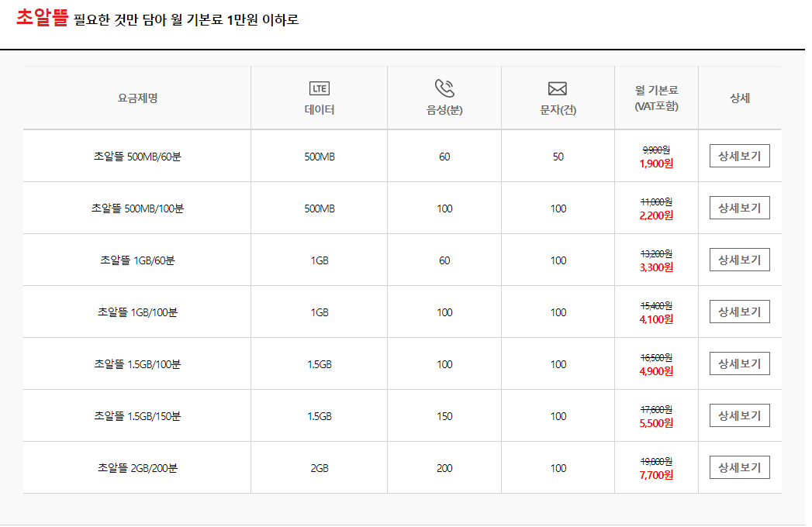Screen dimensions: 812x527
Task: View details of 초알뜰 1GB/60분 plan
Action: point(740,260)
